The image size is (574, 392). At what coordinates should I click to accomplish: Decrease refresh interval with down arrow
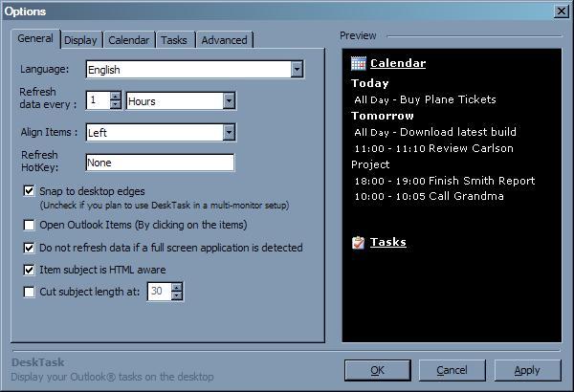tap(116, 104)
